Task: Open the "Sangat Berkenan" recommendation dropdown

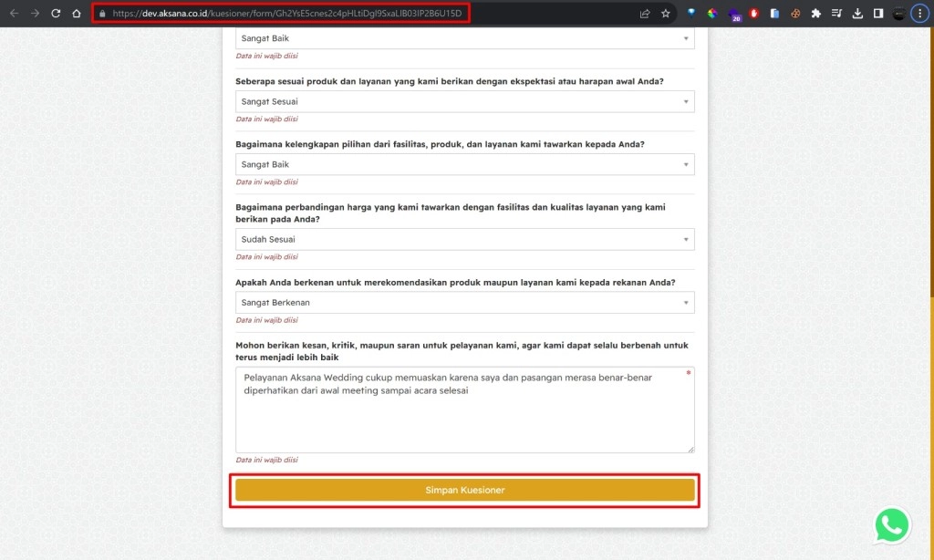Action: click(464, 302)
